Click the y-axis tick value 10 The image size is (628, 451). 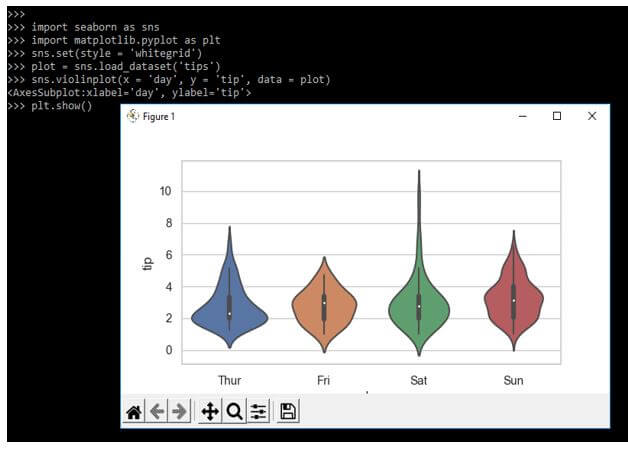(x=165, y=191)
